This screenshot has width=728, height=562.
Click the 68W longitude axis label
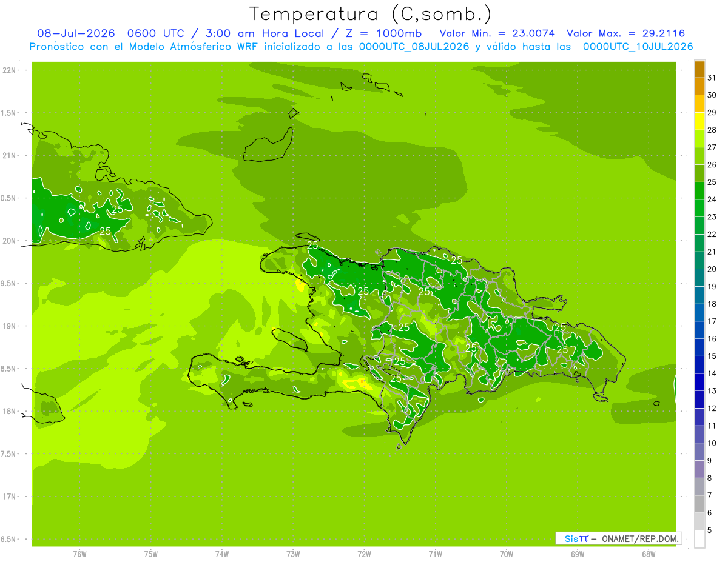[x=649, y=554]
